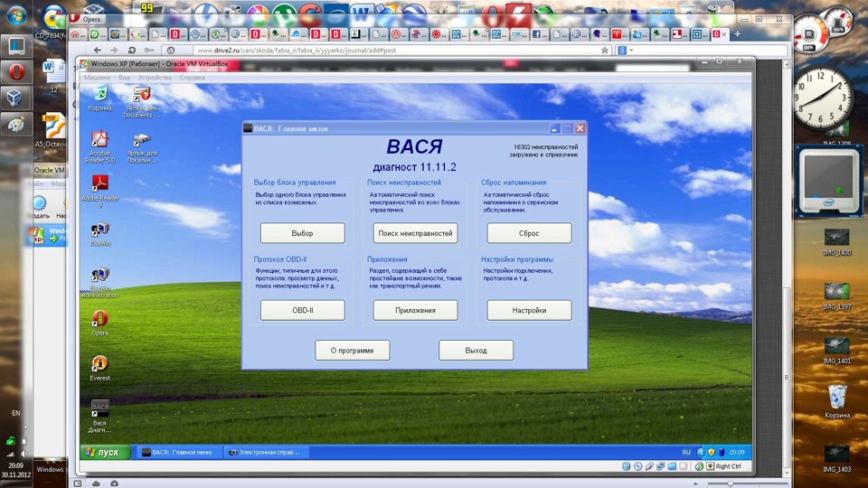
Task: Open Acrobat Reader 5.0 desktop icon
Action: pyautogui.click(x=99, y=146)
